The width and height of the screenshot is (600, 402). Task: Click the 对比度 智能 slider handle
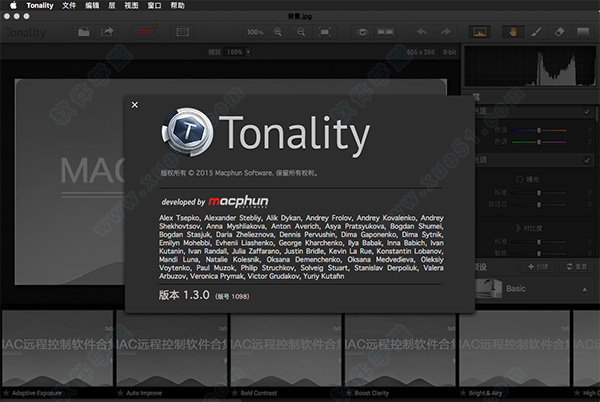tap(539, 253)
